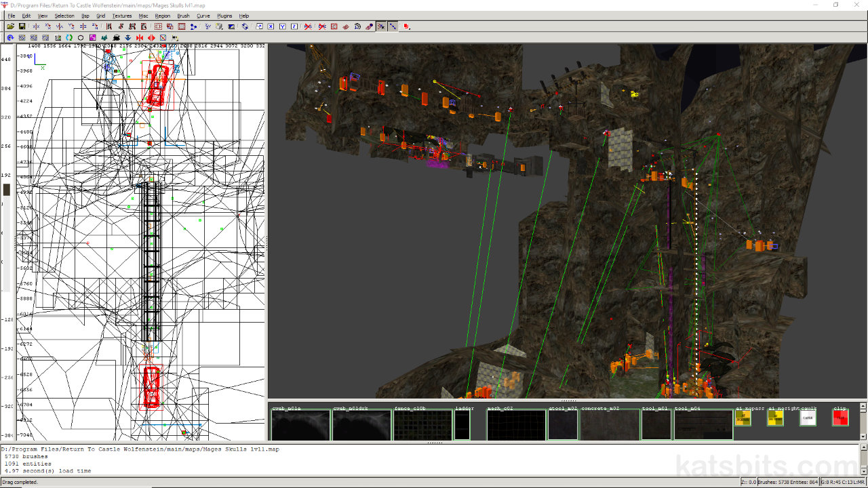The image size is (868, 488).
Task: Toggle don't select curved brushes
Action: (x=321, y=26)
